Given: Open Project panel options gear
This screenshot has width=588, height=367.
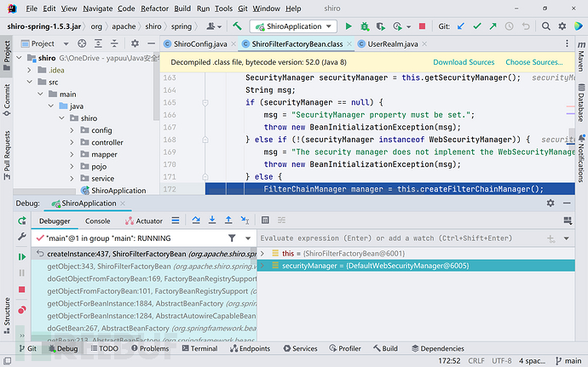Looking at the screenshot, I should click(135, 44).
